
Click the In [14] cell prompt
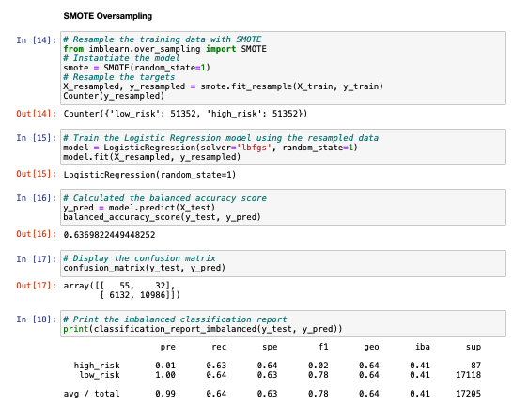[36, 40]
